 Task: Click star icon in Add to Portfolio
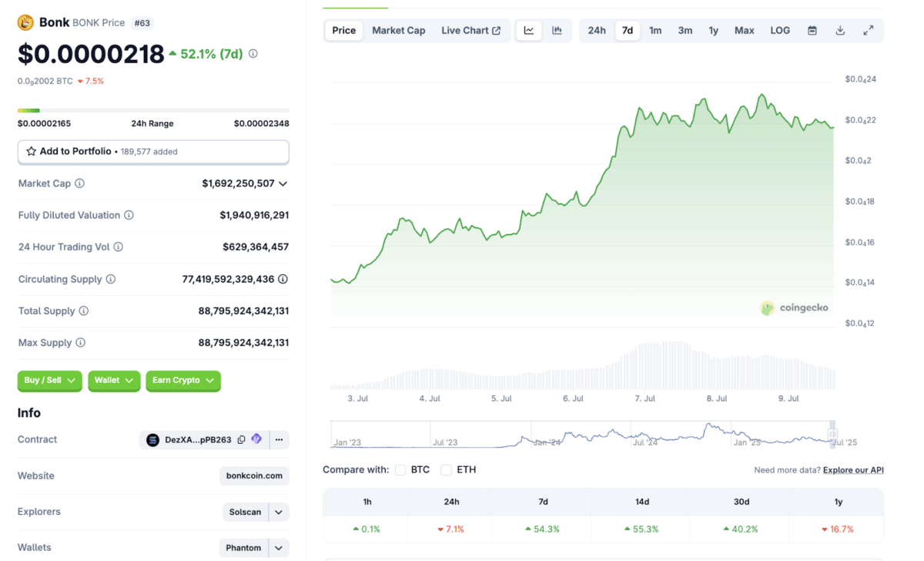point(32,152)
